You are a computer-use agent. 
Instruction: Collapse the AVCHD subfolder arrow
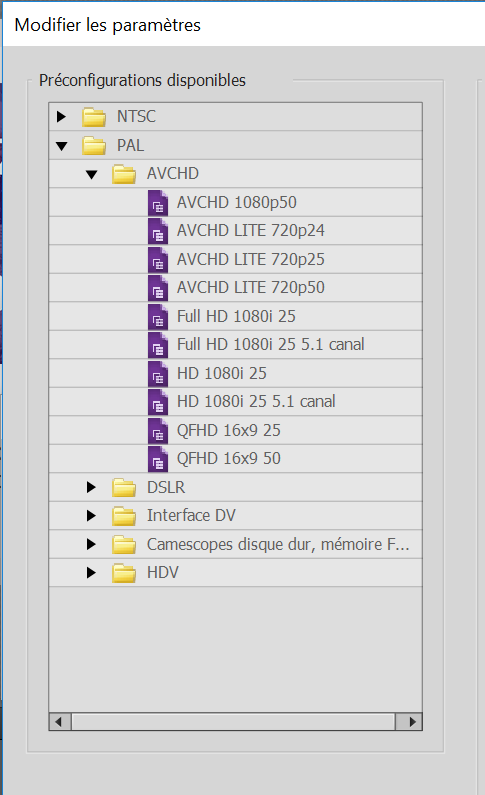click(92, 174)
